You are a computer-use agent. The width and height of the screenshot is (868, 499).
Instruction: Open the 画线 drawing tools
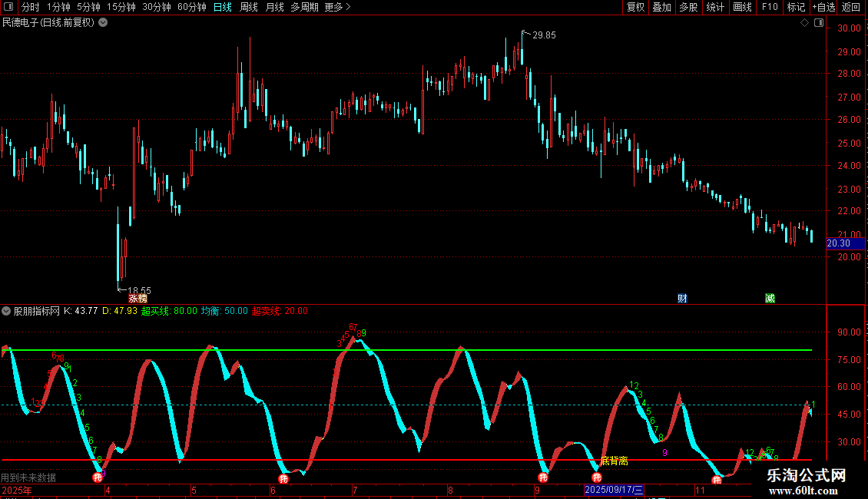tap(742, 8)
